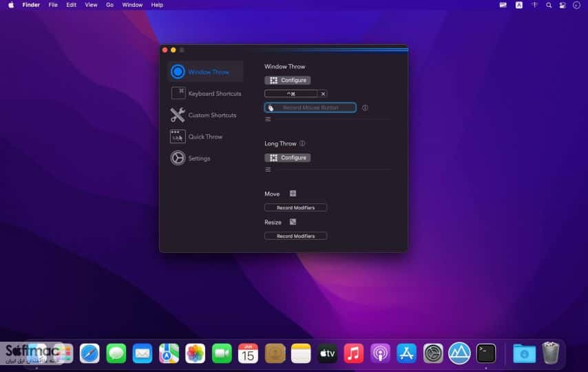Open Mail from the Dock

point(143,353)
